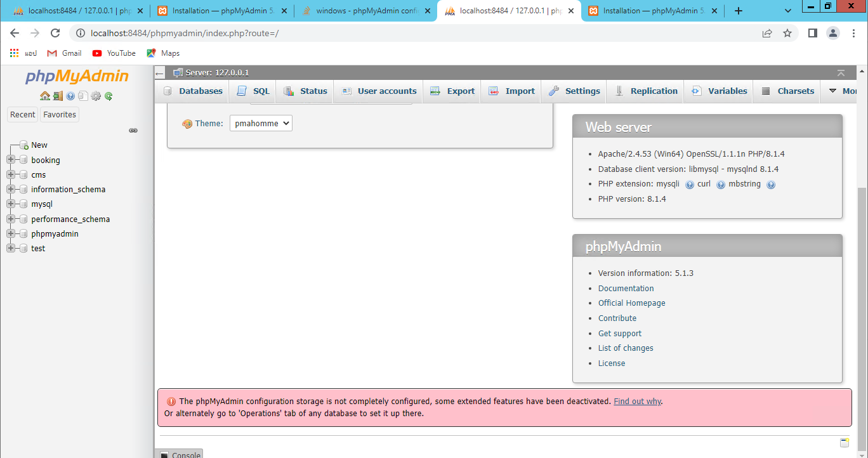Viewport: 868px width, 458px height.
Task: Open the Theme dropdown showing pmahomme
Action: click(x=261, y=124)
